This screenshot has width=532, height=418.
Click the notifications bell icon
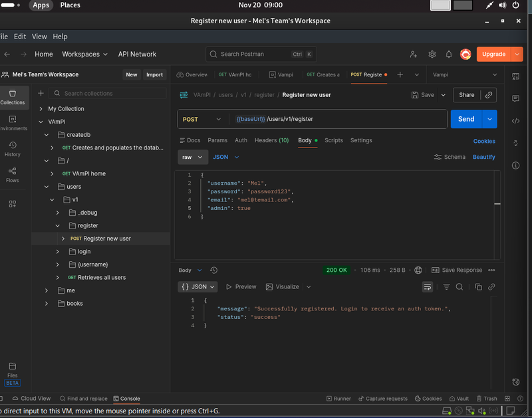(449, 54)
